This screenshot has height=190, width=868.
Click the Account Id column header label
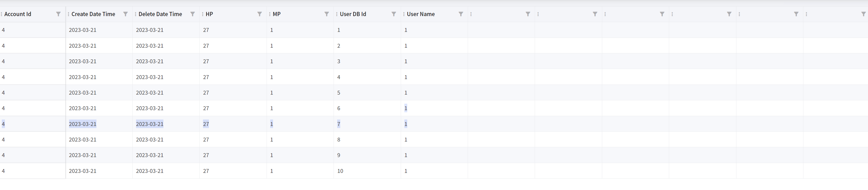18,14
